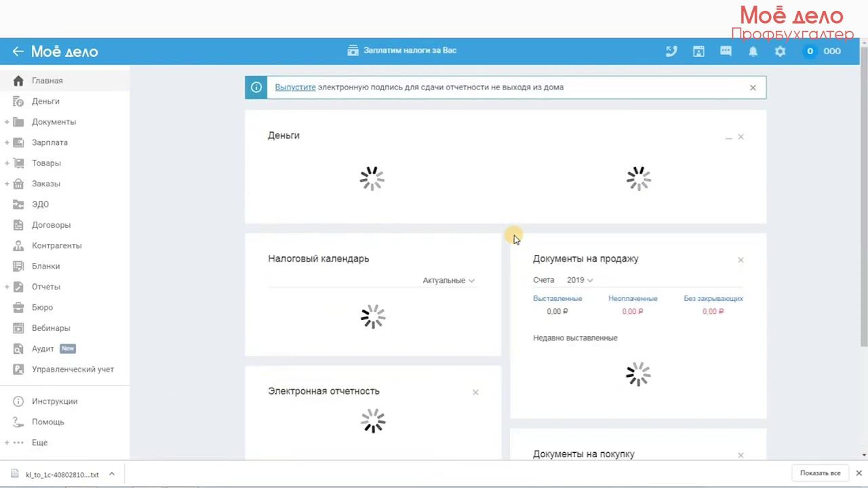Click the user account circle icon
Viewport: 868px width, 488px height.
(810, 51)
